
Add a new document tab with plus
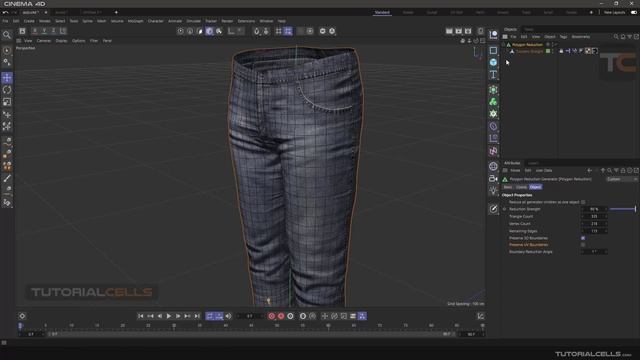[116, 12]
